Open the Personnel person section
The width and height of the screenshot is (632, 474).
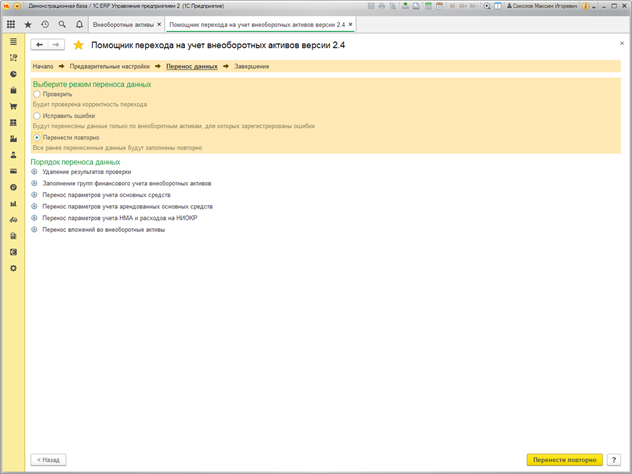13,155
